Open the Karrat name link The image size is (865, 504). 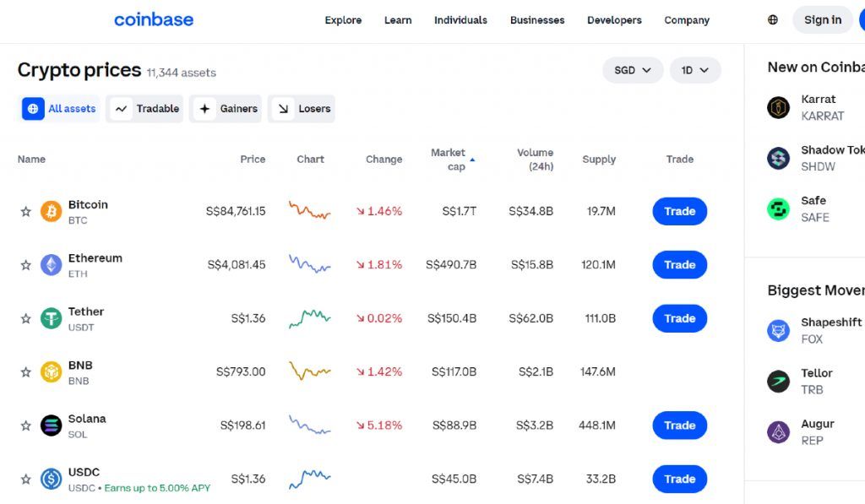[818, 100]
